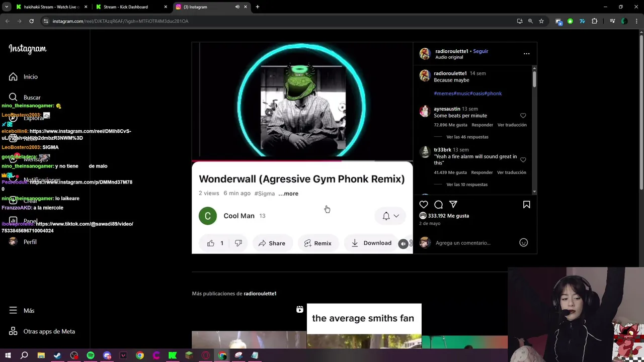644x362 pixels.
Task: Open OBS Studio from the taskbar
Action: coord(74,355)
